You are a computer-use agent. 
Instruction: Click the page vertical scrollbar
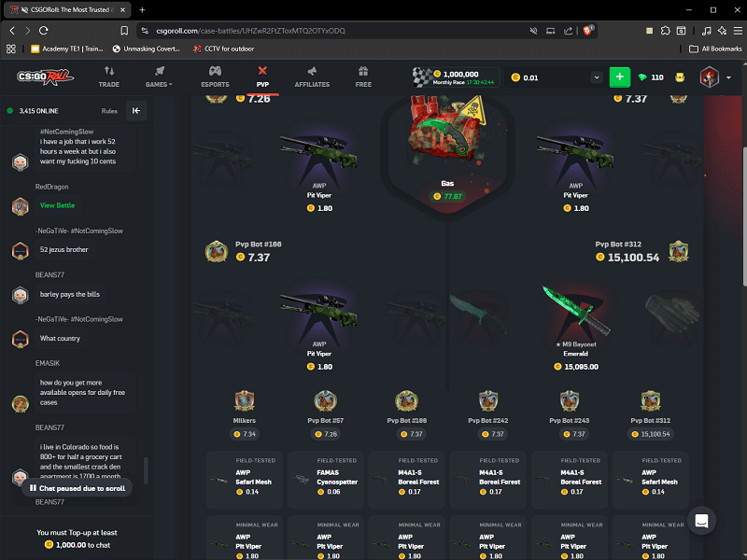point(743,217)
